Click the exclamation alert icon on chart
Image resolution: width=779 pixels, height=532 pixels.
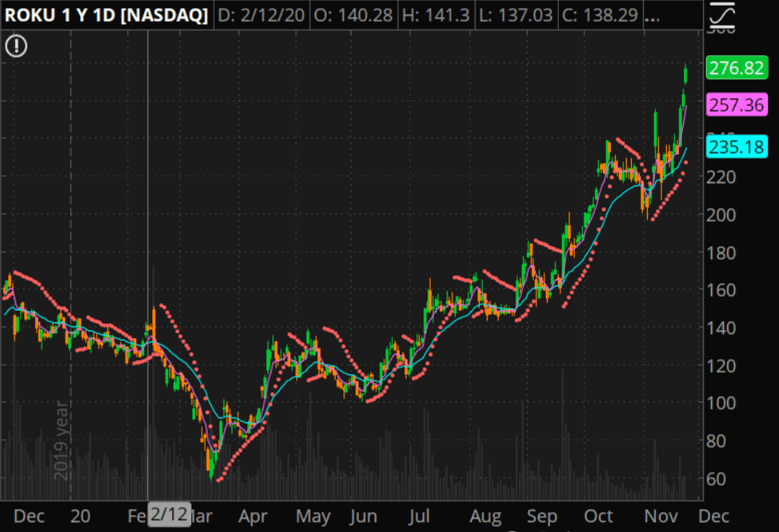pyautogui.click(x=16, y=46)
